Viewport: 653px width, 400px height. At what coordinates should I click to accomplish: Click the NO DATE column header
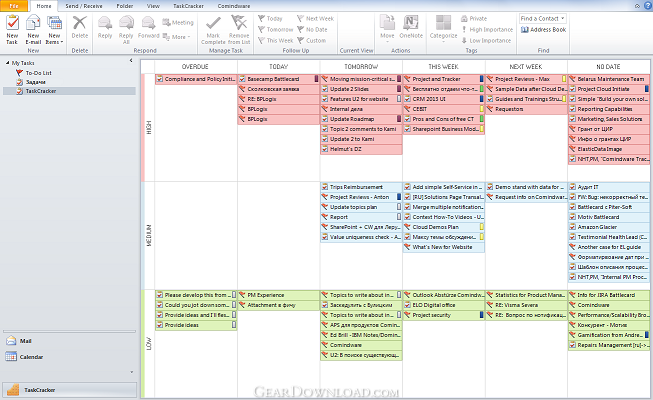pos(608,67)
